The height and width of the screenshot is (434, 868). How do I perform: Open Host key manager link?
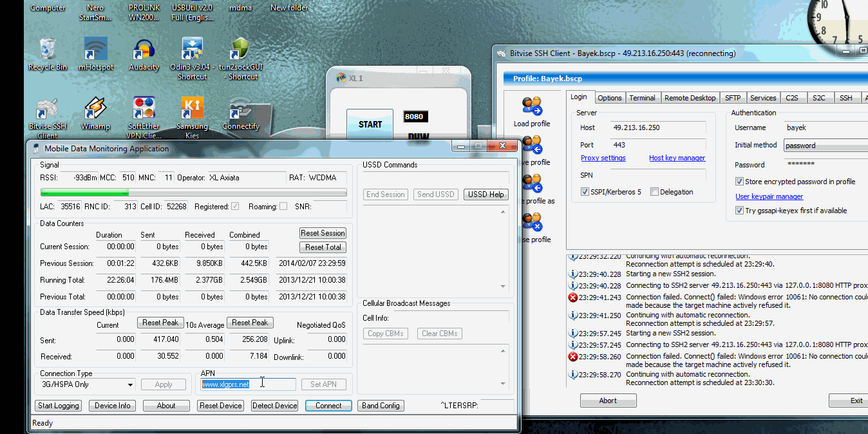(677, 158)
